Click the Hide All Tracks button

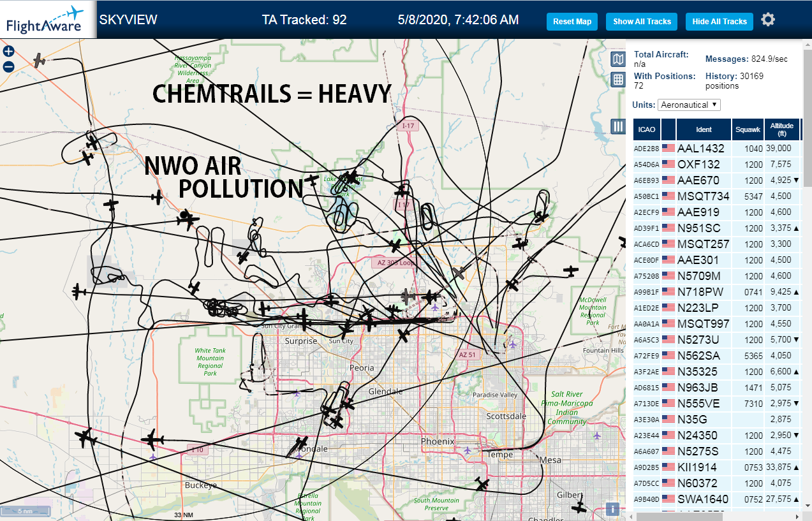coord(720,21)
